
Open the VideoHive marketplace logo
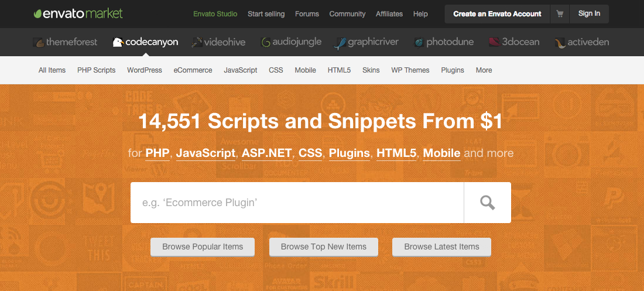pos(219,42)
